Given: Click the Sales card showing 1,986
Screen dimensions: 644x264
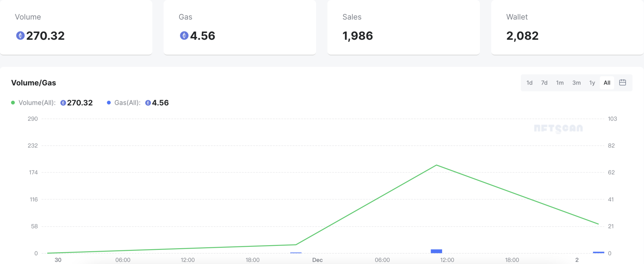Looking at the screenshot, I should pyautogui.click(x=403, y=28).
